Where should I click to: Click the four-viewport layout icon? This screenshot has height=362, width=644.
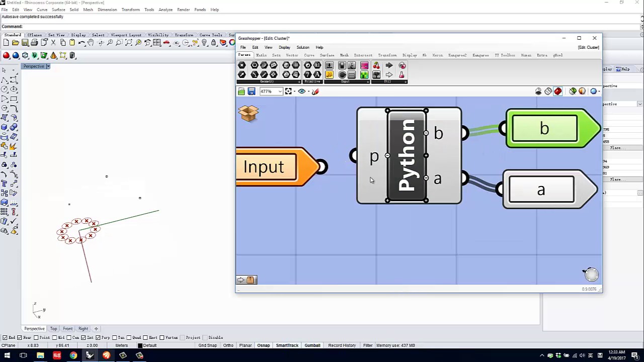pyautogui.click(x=156, y=43)
